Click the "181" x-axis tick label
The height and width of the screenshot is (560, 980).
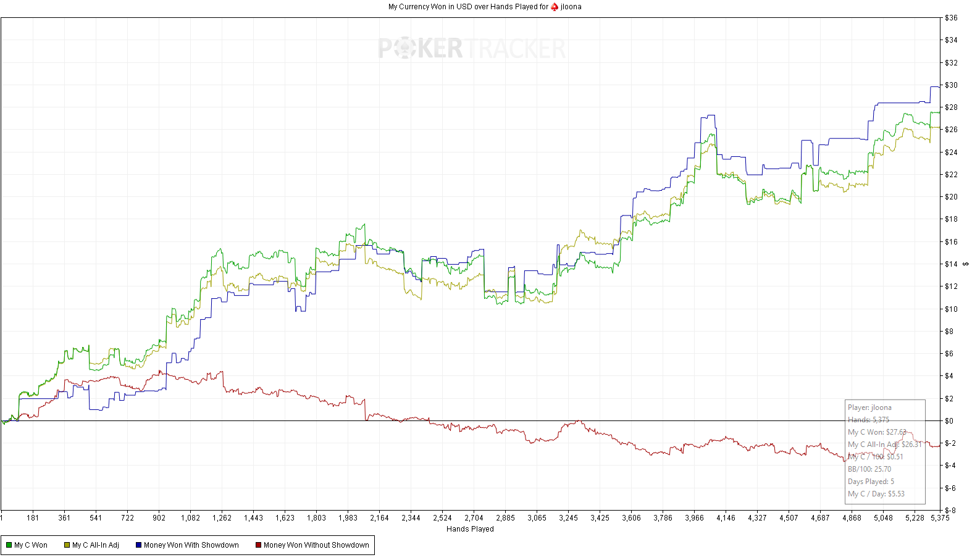(33, 518)
